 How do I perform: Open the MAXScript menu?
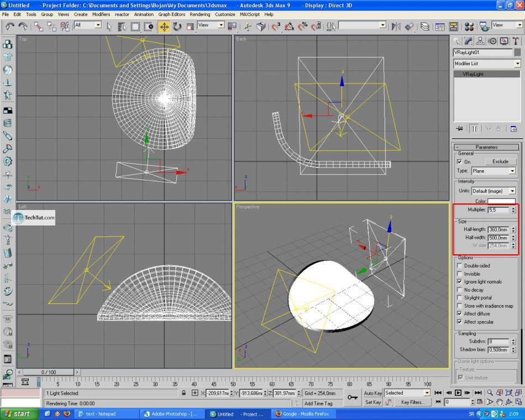pos(249,14)
